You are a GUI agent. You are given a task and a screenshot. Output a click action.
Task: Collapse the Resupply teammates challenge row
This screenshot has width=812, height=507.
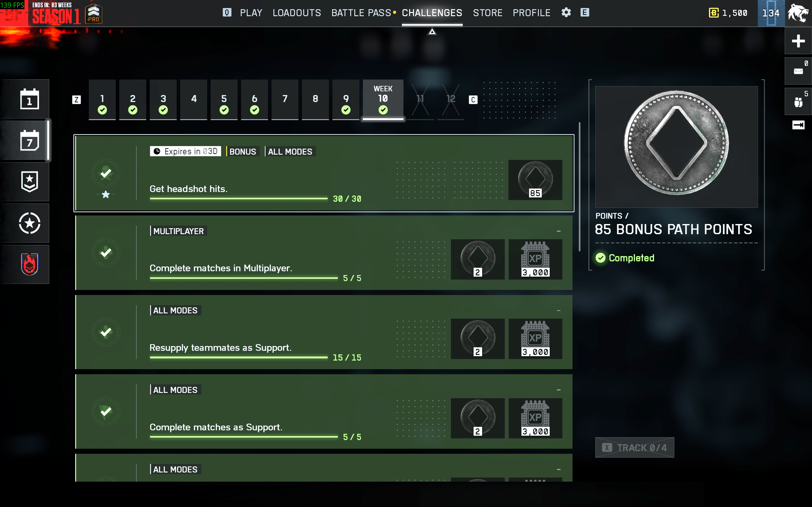[x=558, y=311]
